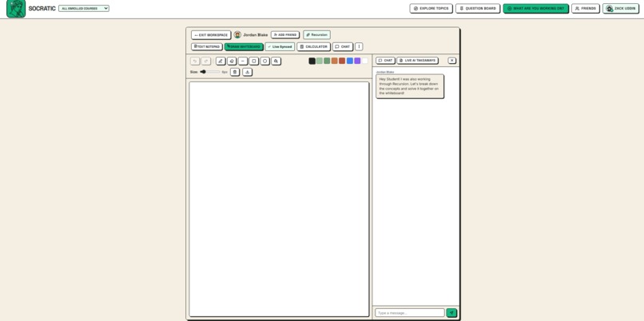Choose the black color swatch
This screenshot has width=644, height=321.
click(x=312, y=61)
